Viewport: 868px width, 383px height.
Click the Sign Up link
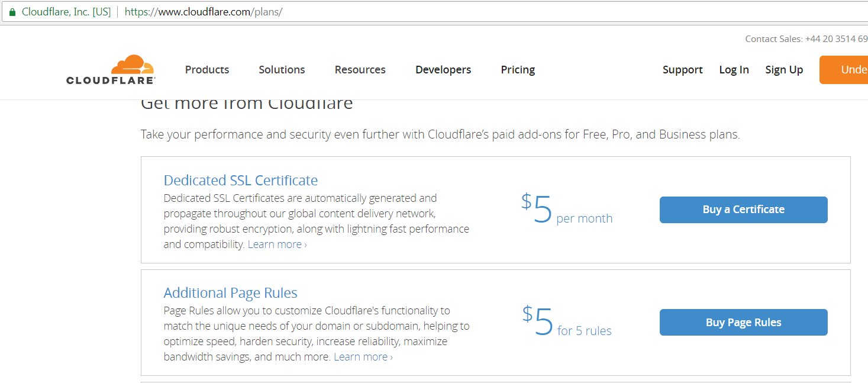tap(784, 70)
